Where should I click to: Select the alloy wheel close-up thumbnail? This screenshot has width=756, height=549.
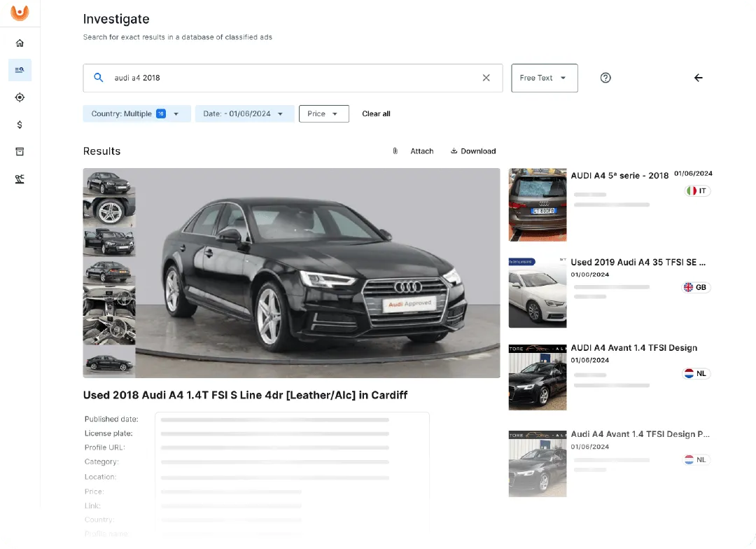pos(109,211)
